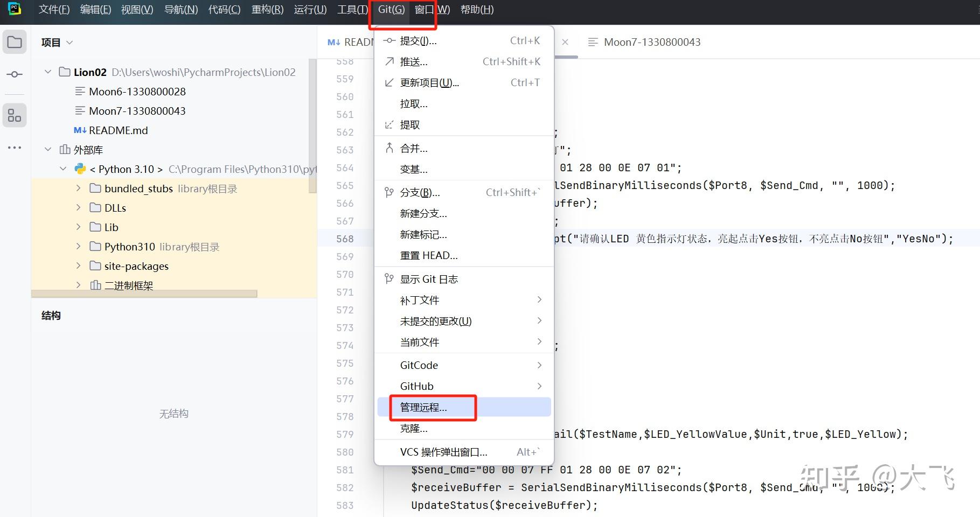Click the Markdown icon beside README.md tree item
The height and width of the screenshot is (517, 980).
pyautogui.click(x=80, y=130)
